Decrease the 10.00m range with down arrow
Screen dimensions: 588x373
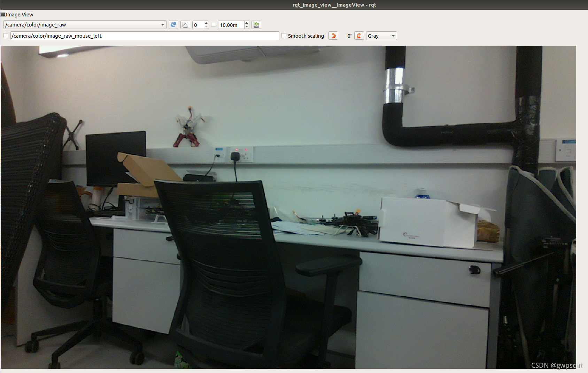tap(247, 27)
